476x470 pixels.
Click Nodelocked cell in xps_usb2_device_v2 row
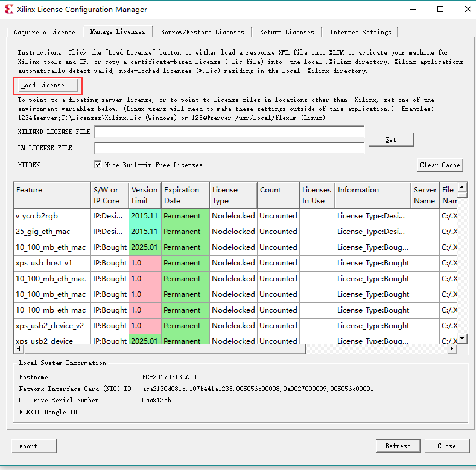(x=233, y=326)
